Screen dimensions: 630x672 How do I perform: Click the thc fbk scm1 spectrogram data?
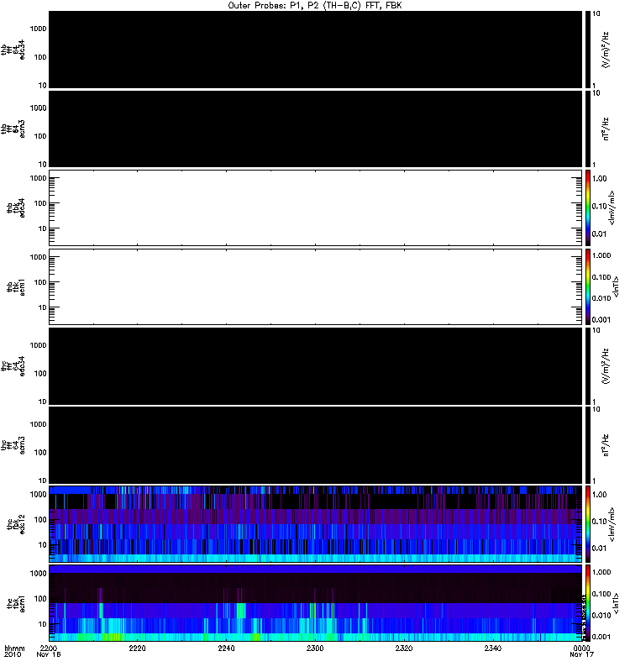click(x=316, y=603)
